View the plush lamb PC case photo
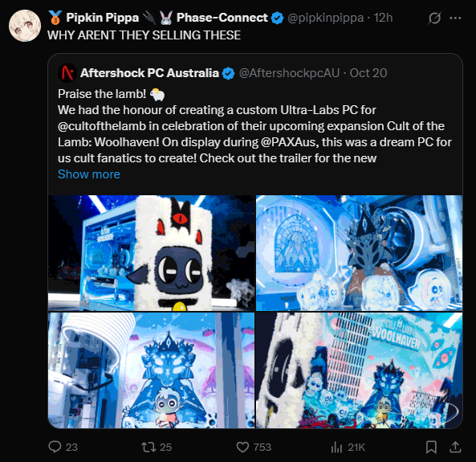 (151, 253)
